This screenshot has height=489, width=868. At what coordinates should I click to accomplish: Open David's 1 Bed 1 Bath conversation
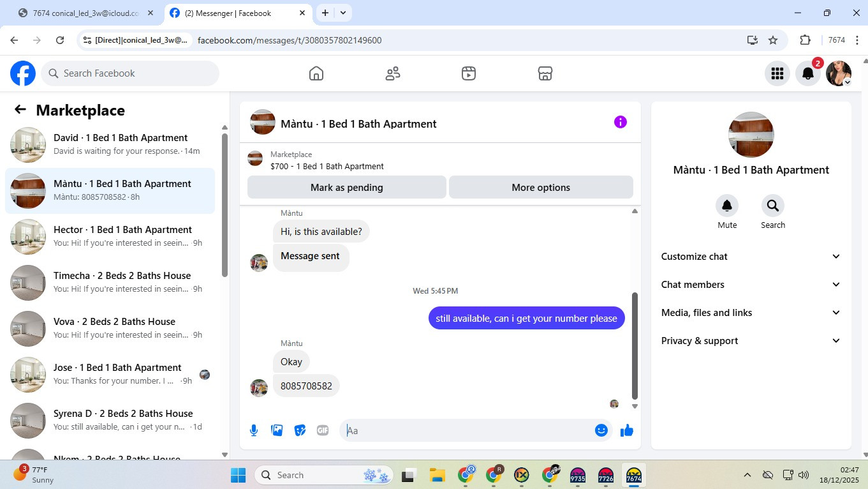110,145
